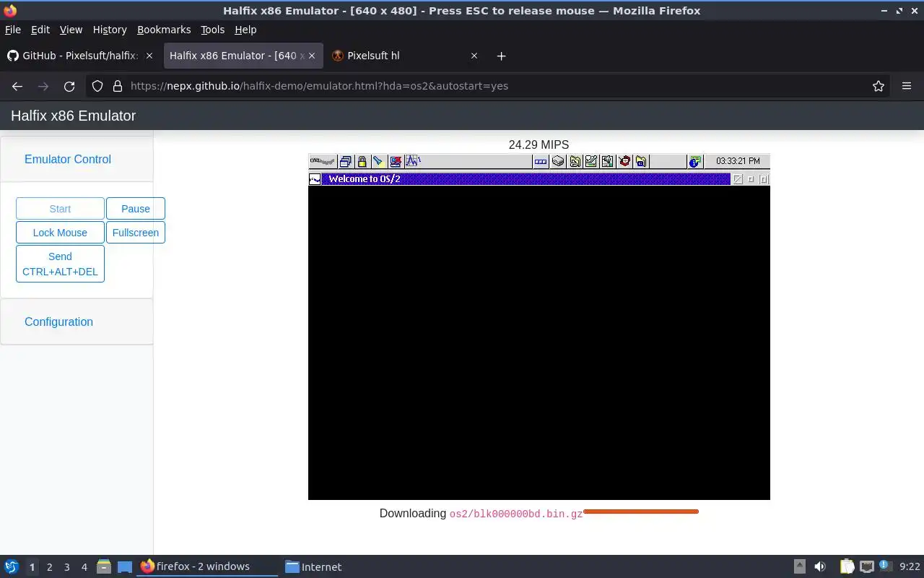Click the WarpCenter clock showing 03:33:21 PM
924x578 pixels.
click(738, 162)
